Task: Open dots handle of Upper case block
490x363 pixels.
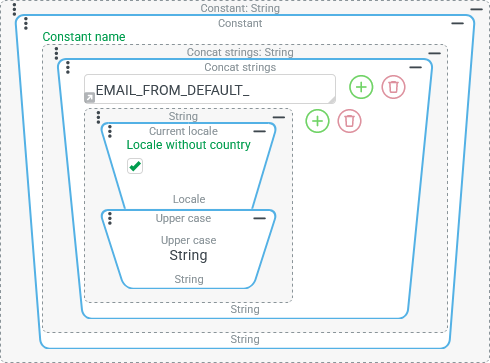Action: [110, 219]
